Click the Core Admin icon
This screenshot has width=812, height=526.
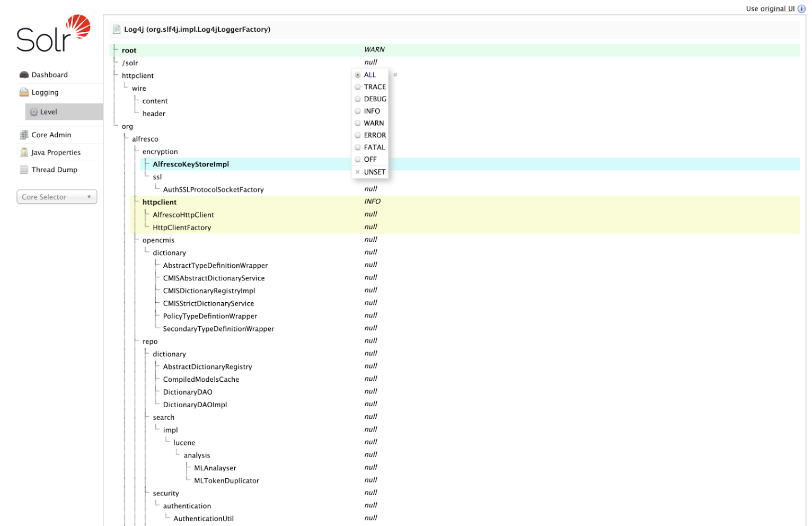(x=24, y=135)
